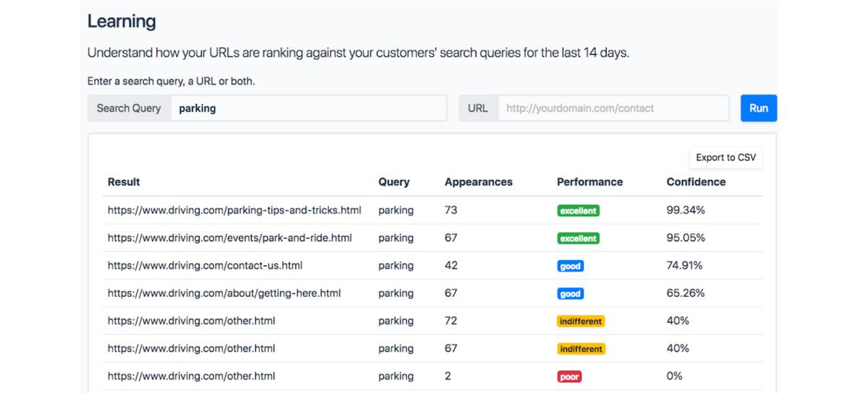Click the Performance column header
This screenshot has height=393, width=868.
pos(590,182)
